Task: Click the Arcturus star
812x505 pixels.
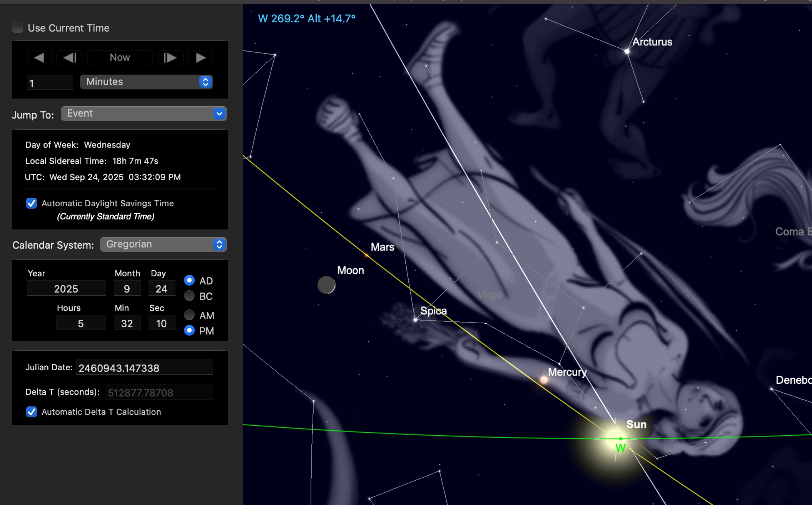Action: [x=627, y=51]
